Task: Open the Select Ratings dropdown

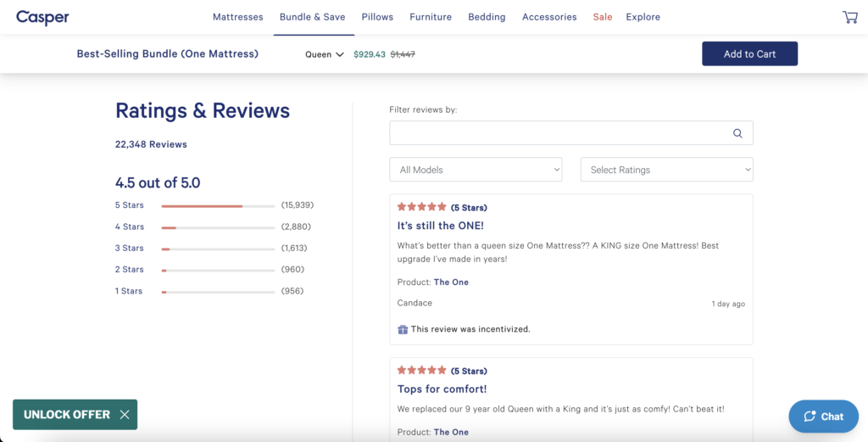Action: [x=666, y=170]
